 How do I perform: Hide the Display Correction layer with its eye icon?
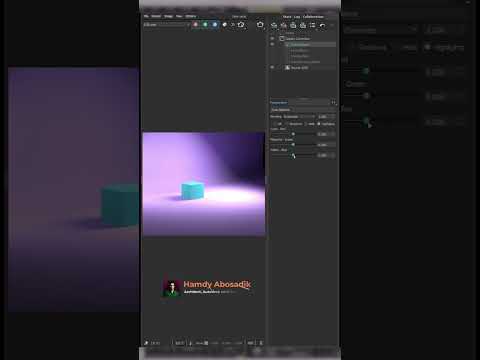click(272, 38)
